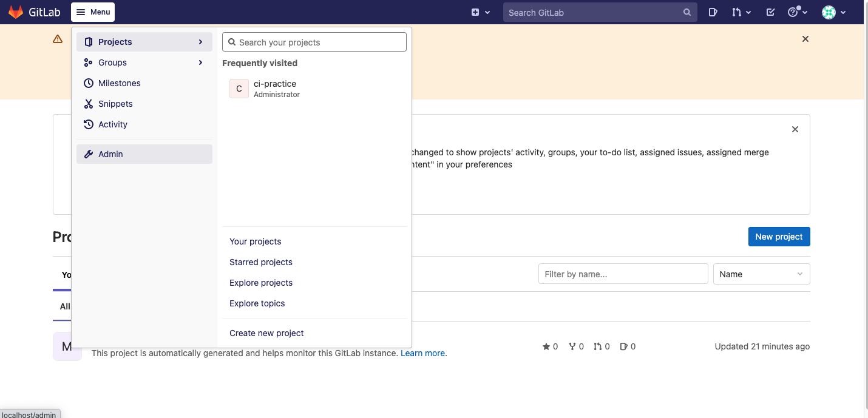Open the Name sorting dropdown
This screenshot has width=868, height=418.
(x=761, y=274)
